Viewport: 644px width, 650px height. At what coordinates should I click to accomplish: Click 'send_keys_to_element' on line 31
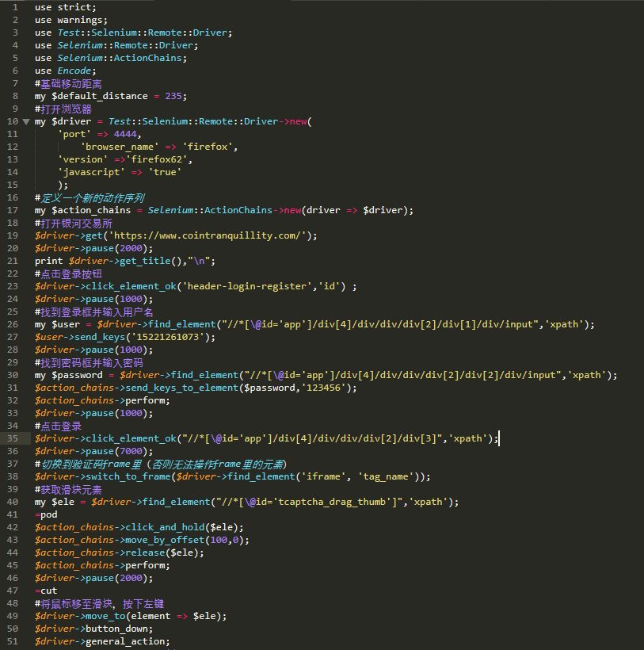(182, 388)
